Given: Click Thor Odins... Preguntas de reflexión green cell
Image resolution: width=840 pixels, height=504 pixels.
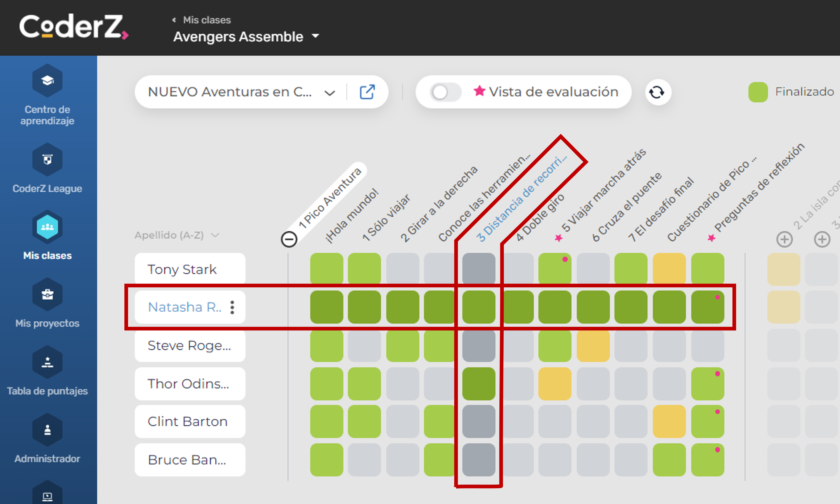Looking at the screenshot, I should coord(707,384).
